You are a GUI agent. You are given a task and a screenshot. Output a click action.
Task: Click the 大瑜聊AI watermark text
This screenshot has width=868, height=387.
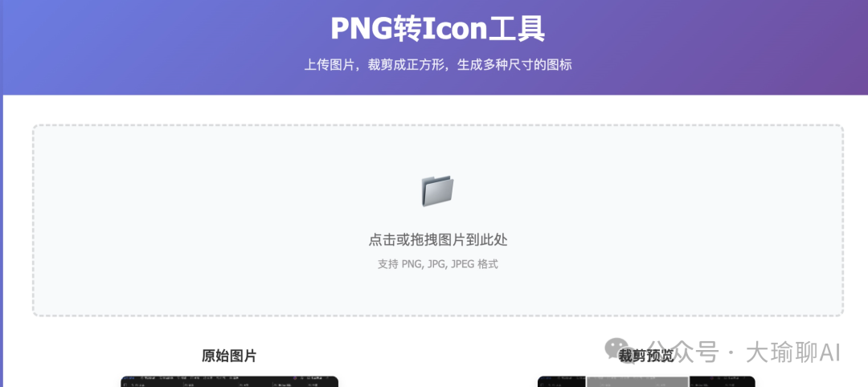point(793,352)
